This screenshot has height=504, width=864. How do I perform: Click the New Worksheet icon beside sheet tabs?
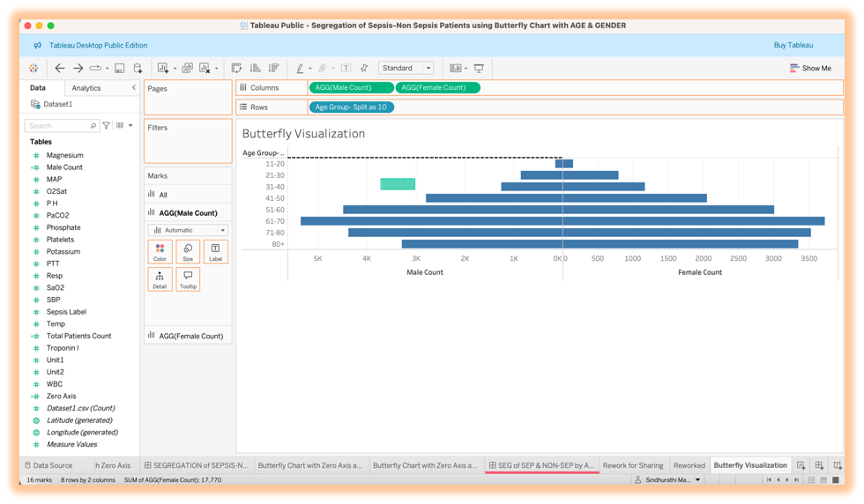(x=801, y=465)
